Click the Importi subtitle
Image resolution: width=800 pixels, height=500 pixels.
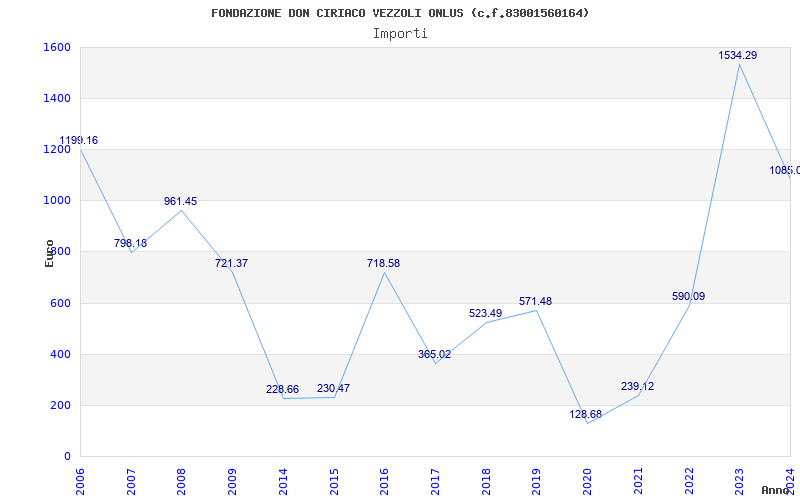[400, 34]
